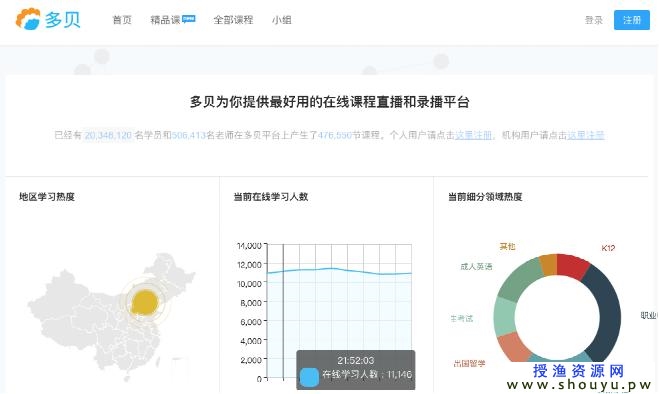Click the yellow hotspot on the China map

(x=145, y=302)
